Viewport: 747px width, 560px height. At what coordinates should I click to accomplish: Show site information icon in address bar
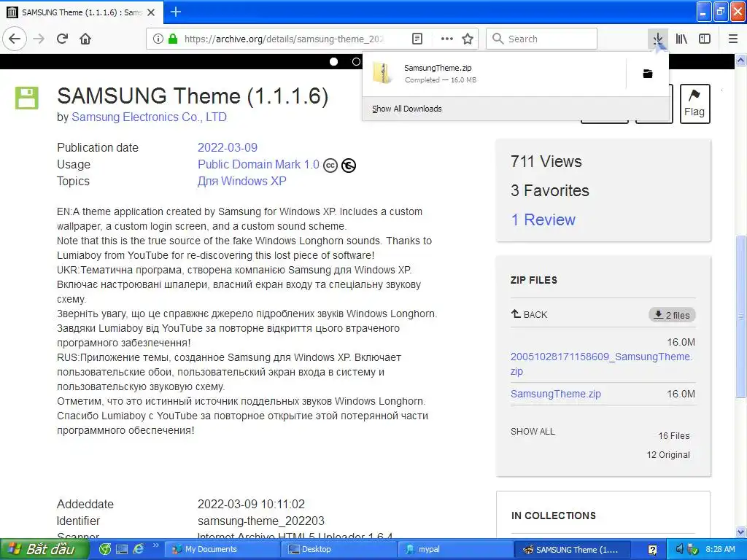tap(158, 39)
